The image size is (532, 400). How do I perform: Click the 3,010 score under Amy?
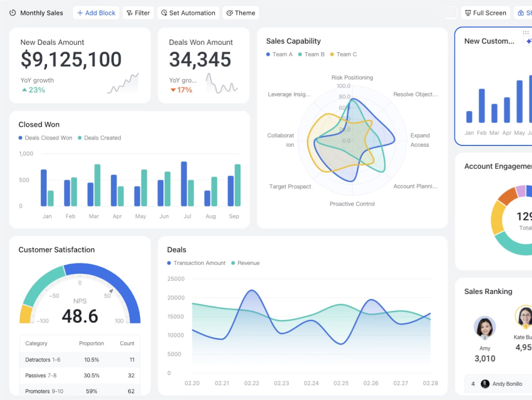coord(485,358)
